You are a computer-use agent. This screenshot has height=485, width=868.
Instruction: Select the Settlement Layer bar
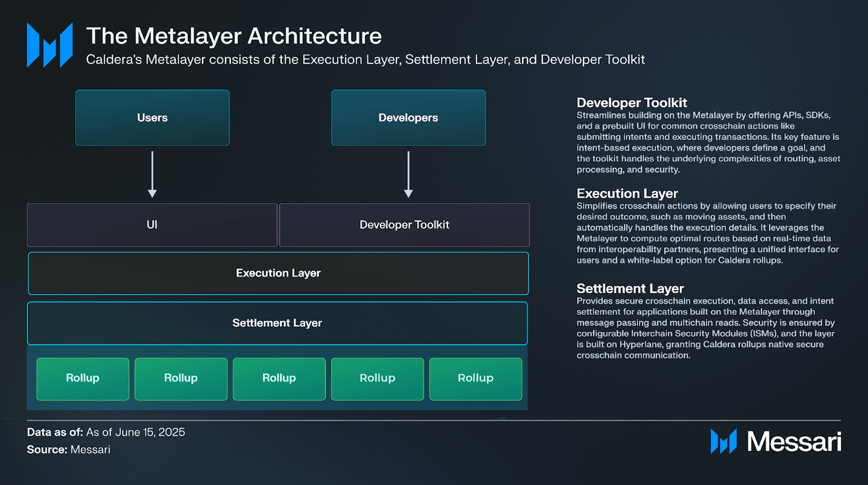(x=277, y=323)
